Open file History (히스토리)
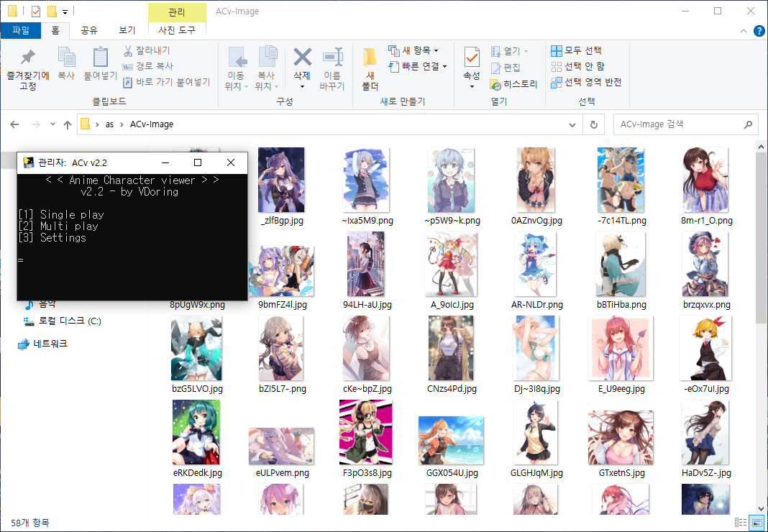This screenshot has height=532, width=768. tap(513, 84)
